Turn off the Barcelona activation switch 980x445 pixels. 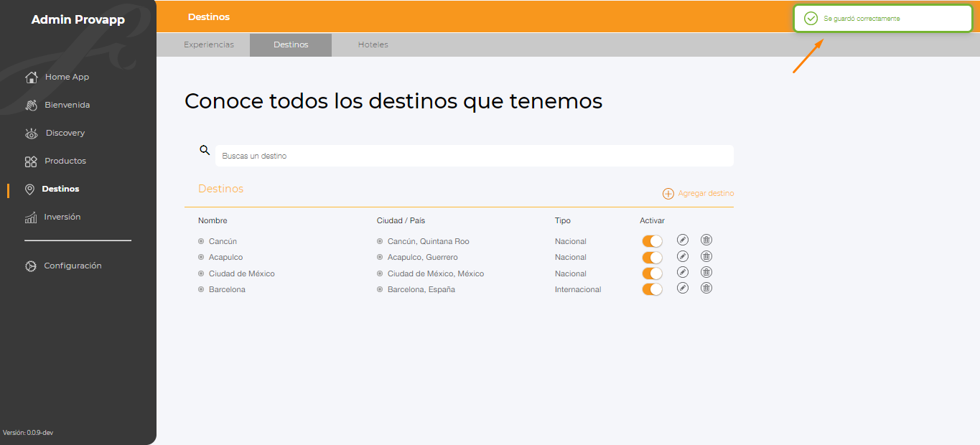(x=652, y=289)
